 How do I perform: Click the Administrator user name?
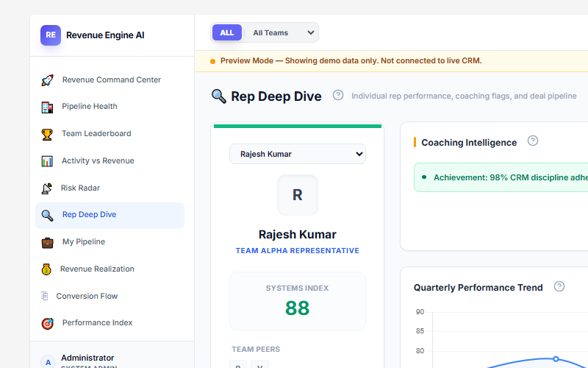[87, 358]
